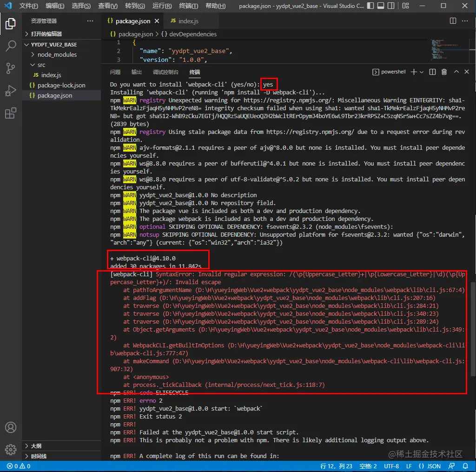Open the 帮助(H) menu
This screenshot has height=472, width=476.
[216, 6]
